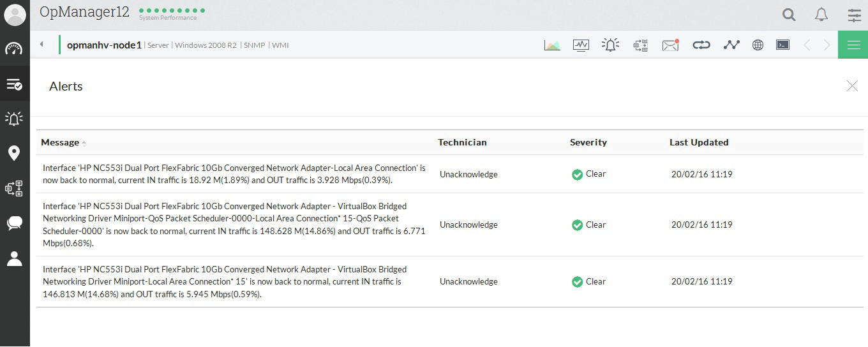
Task: Open the Dashboard gauge in sidebar
Action: click(x=14, y=49)
